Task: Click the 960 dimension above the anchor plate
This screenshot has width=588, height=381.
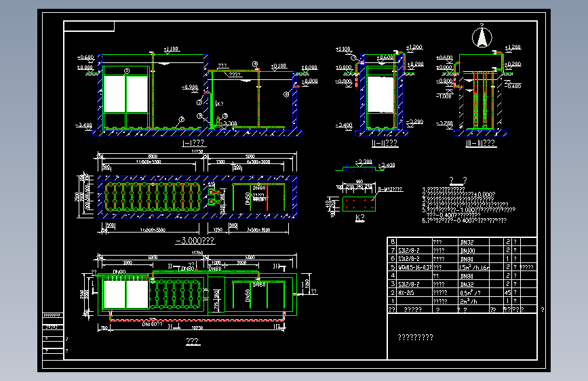Action: click(x=359, y=182)
